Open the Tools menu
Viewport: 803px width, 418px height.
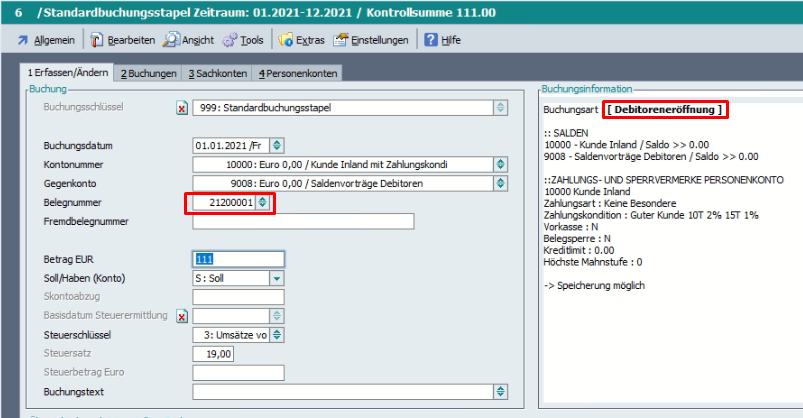tap(245, 40)
